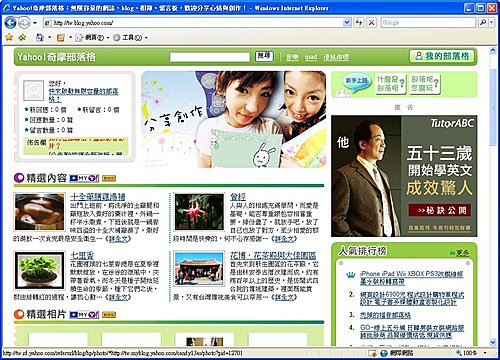Click the MY Y! badge next to 精選內容
Viewport: 500px width, 360px height.
[x=84, y=179]
